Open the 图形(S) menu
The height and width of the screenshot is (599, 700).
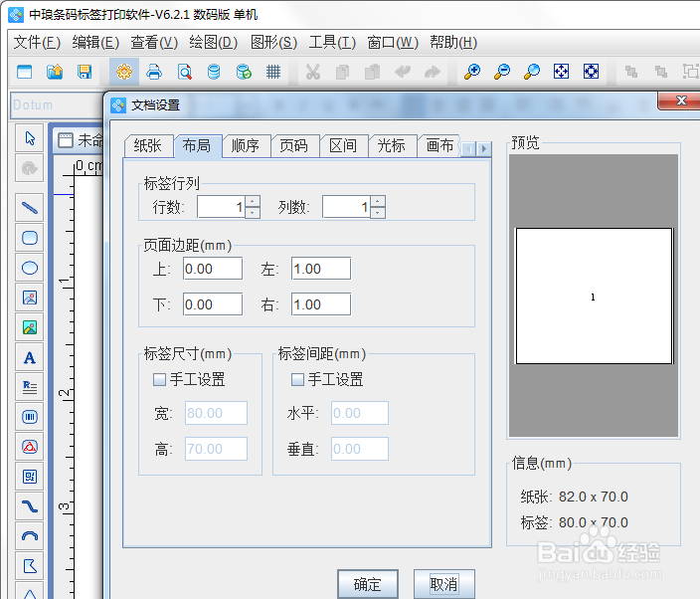click(273, 43)
